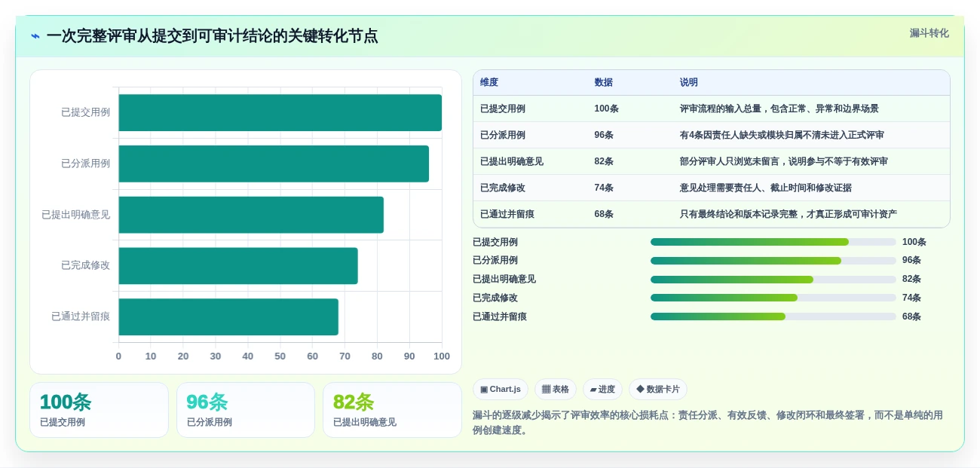Click the 已分派用例 cell in table
This screenshot has width=980, height=468.
pyautogui.click(x=503, y=135)
